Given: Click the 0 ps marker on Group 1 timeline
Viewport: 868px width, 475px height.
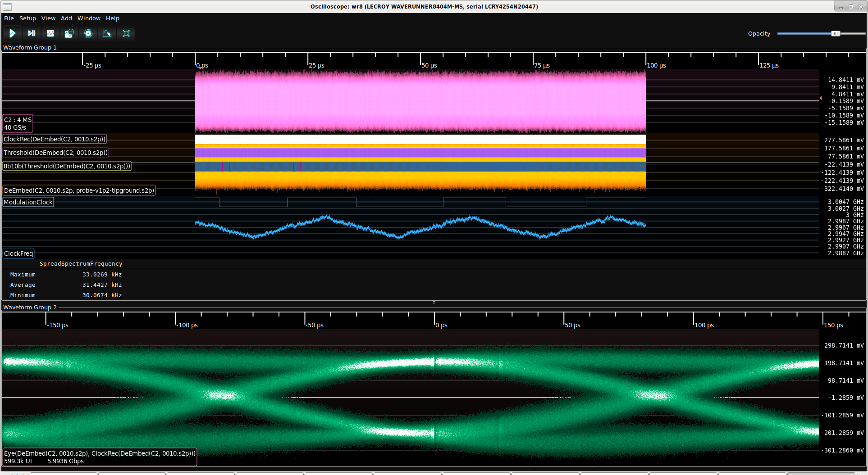Looking at the screenshot, I should [x=202, y=65].
